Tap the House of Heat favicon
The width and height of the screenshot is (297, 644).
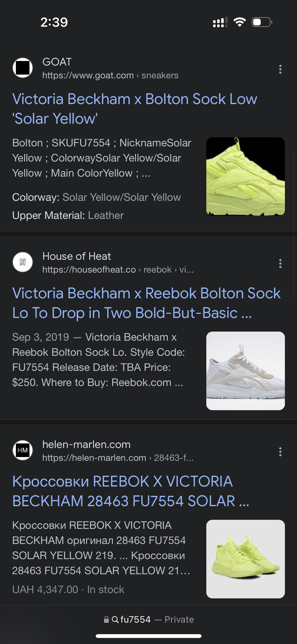point(23,262)
